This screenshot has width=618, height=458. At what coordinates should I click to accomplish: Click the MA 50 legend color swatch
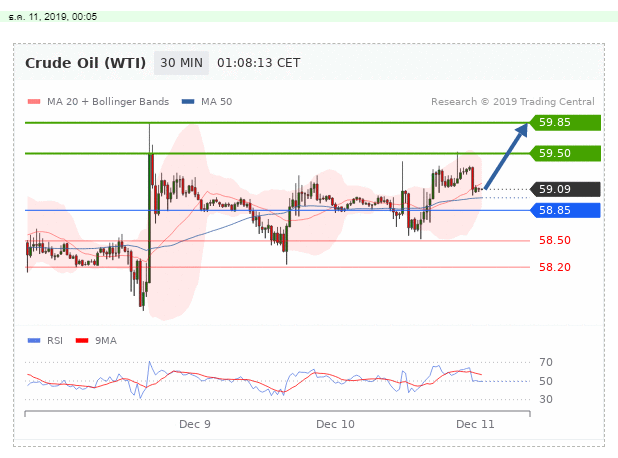tap(188, 102)
